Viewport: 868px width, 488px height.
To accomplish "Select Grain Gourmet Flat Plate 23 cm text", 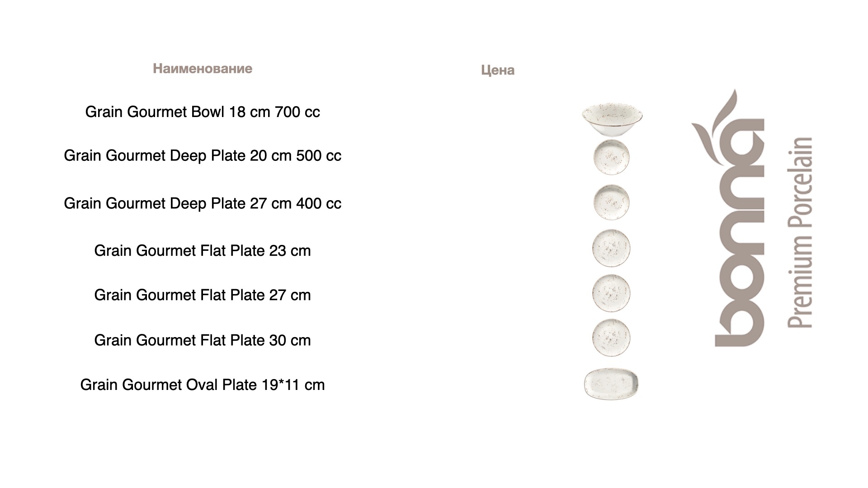I will click(x=203, y=251).
